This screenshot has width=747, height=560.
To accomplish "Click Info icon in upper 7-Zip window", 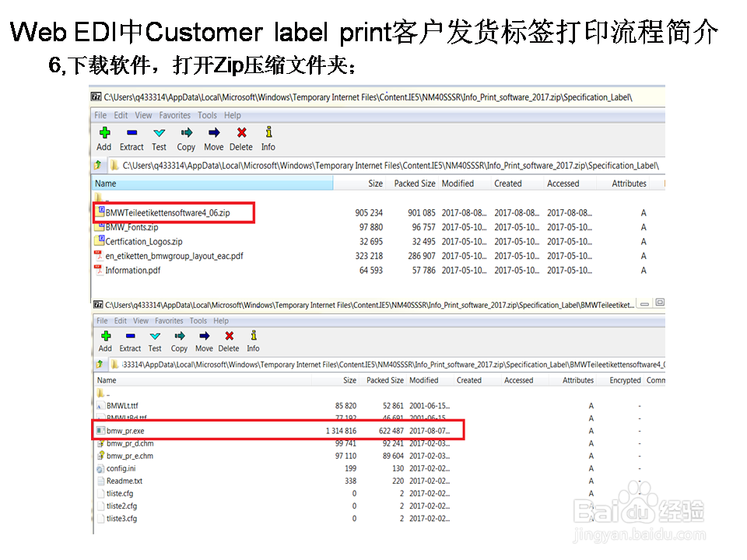I will coord(268,132).
